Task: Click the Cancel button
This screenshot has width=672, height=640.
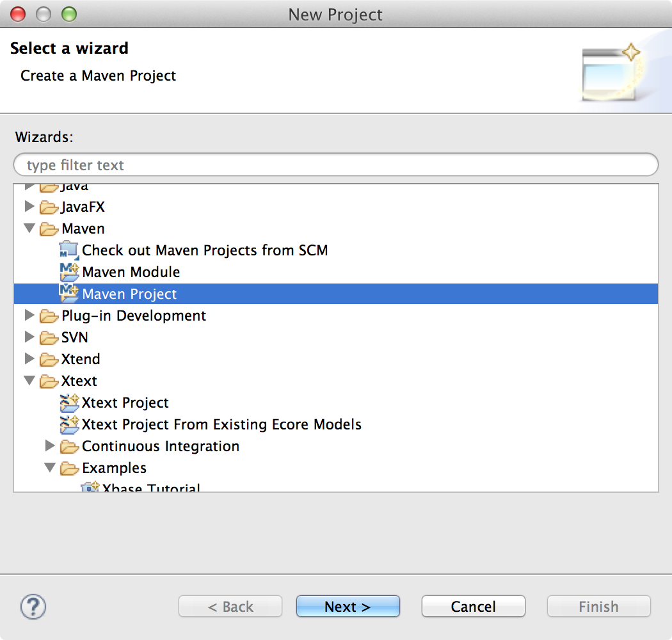Action: [473, 607]
